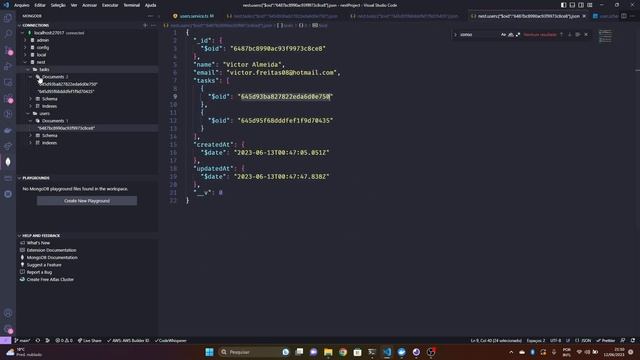The image size is (640, 360).
Task: Click the find widget search input field
Action: [x=479, y=35]
